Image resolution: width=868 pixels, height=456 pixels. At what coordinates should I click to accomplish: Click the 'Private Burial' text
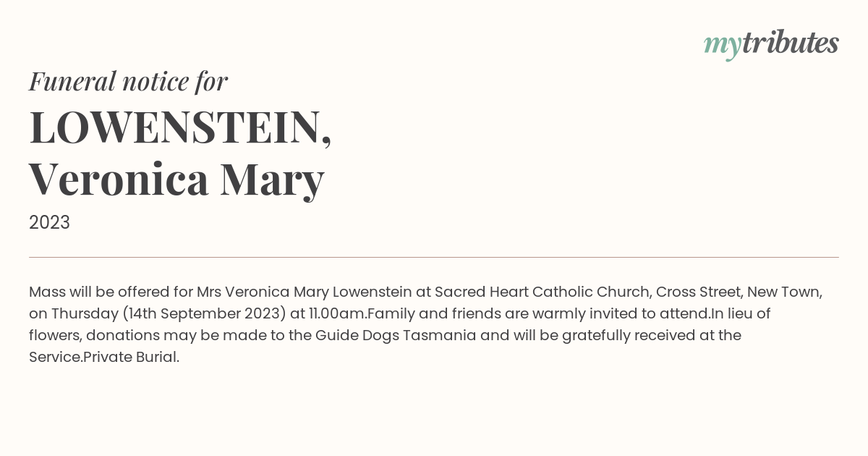129,357
